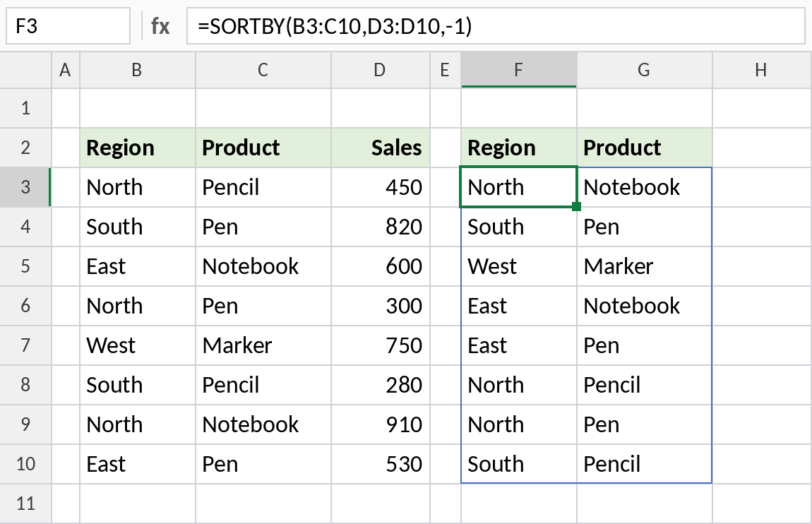The height and width of the screenshot is (524, 812).
Task: Select the sales value 820
Action: tap(381, 227)
